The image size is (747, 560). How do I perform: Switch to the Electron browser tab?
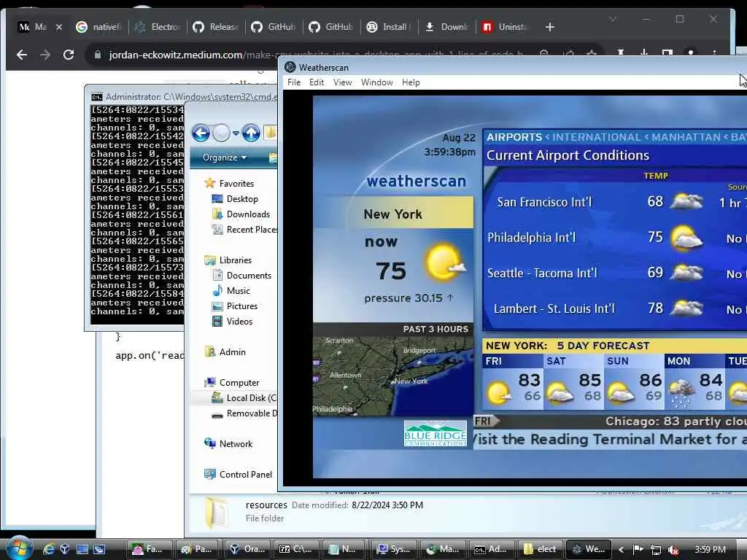[x=158, y=27]
